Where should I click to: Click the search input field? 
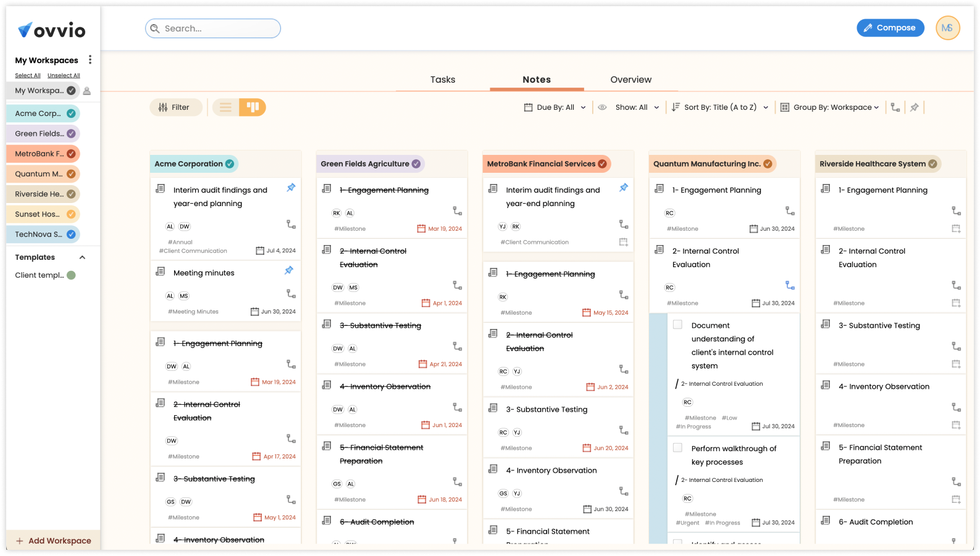[213, 28]
